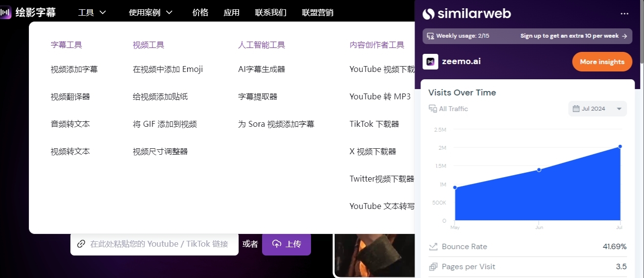Expand the 工具 dropdown menu
Image resolution: width=644 pixels, height=278 pixels.
pyautogui.click(x=92, y=13)
